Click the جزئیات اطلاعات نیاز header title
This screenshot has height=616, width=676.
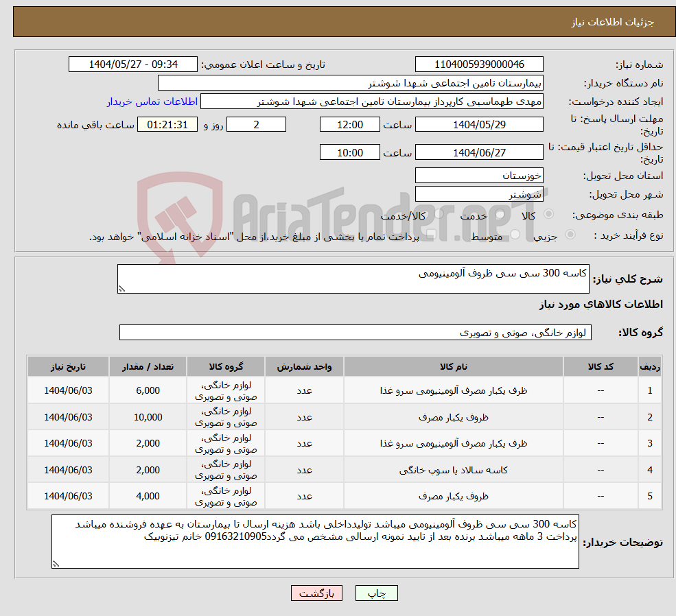tap(613, 23)
